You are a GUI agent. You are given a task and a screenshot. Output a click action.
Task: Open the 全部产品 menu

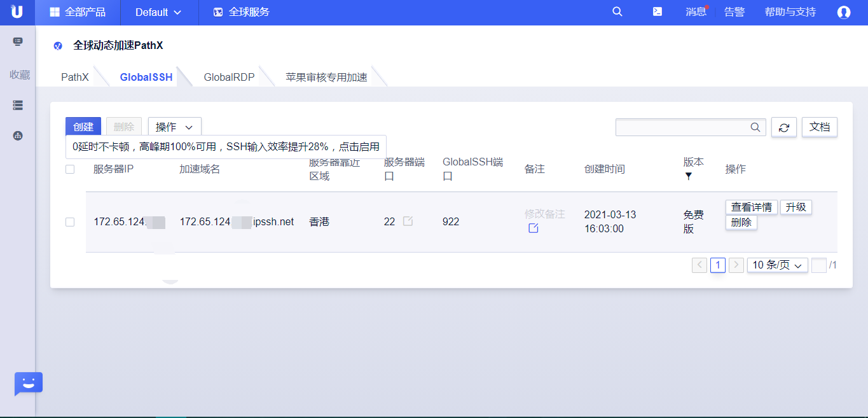tap(78, 12)
